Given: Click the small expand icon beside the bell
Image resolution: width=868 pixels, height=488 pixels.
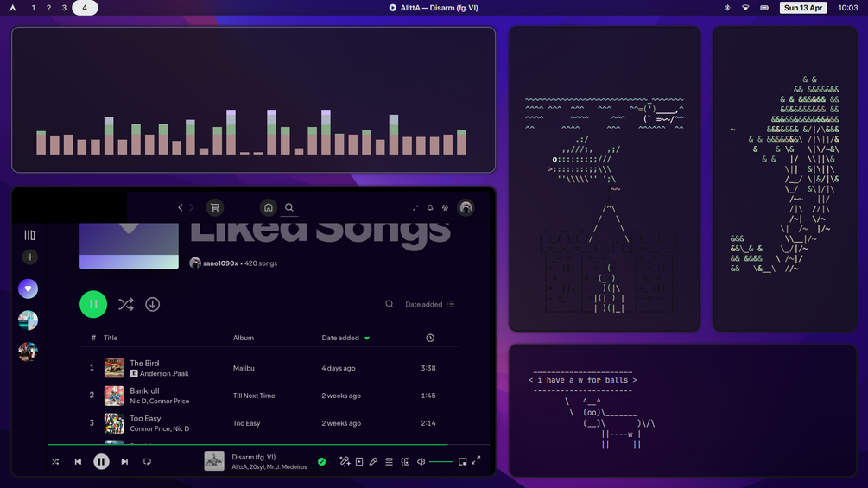Looking at the screenshot, I should tap(415, 207).
